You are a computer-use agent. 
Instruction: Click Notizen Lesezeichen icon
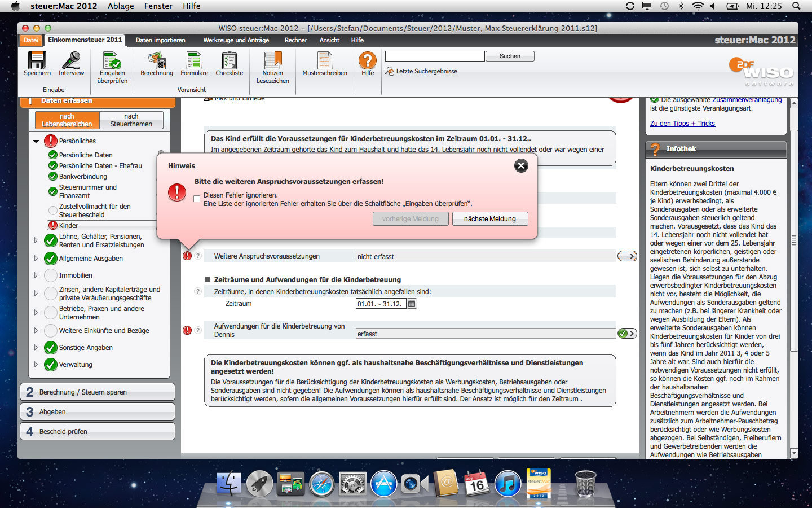(x=272, y=60)
